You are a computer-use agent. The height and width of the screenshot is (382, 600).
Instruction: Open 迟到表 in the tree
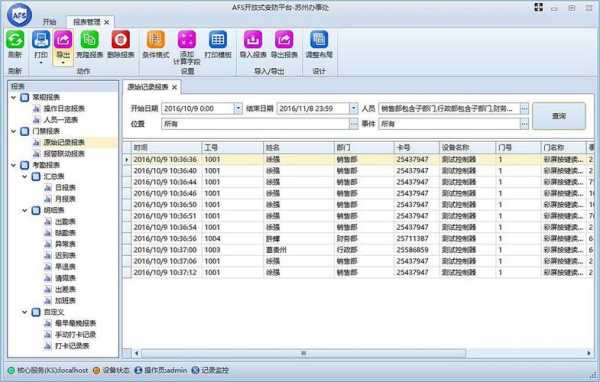click(65, 255)
